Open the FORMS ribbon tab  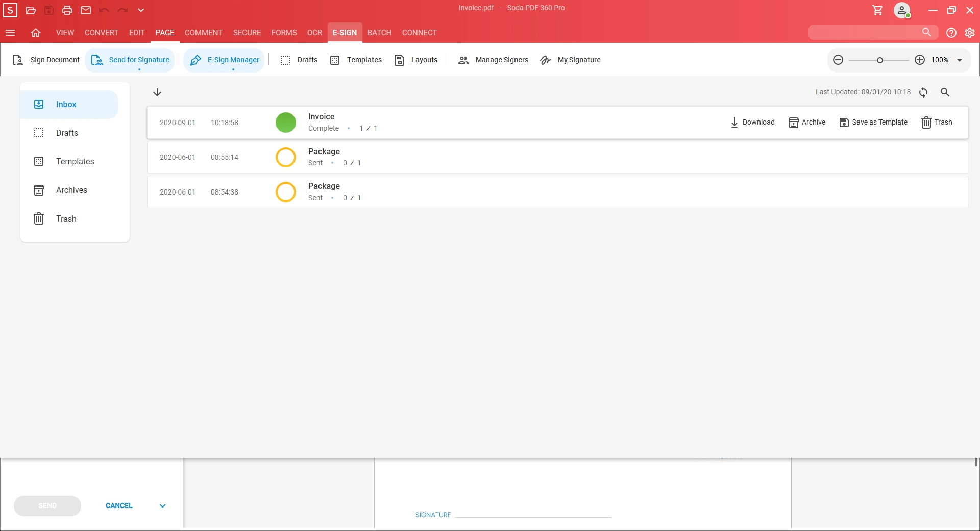284,33
